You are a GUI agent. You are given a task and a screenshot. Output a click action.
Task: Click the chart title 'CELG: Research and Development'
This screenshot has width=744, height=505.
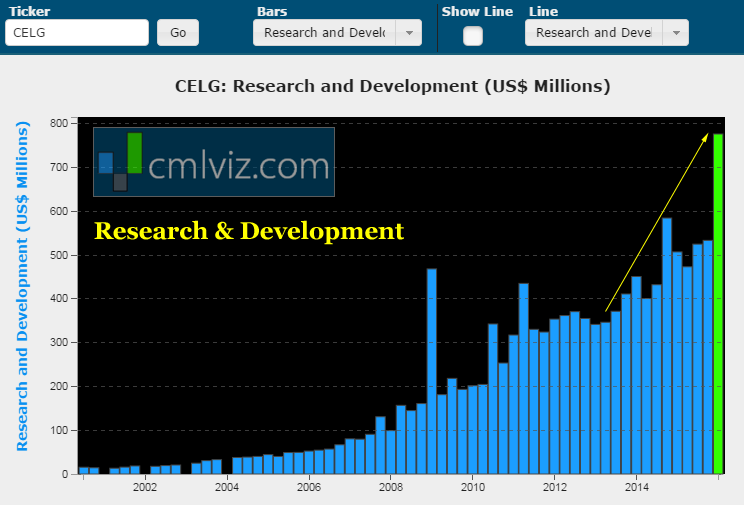click(x=392, y=86)
